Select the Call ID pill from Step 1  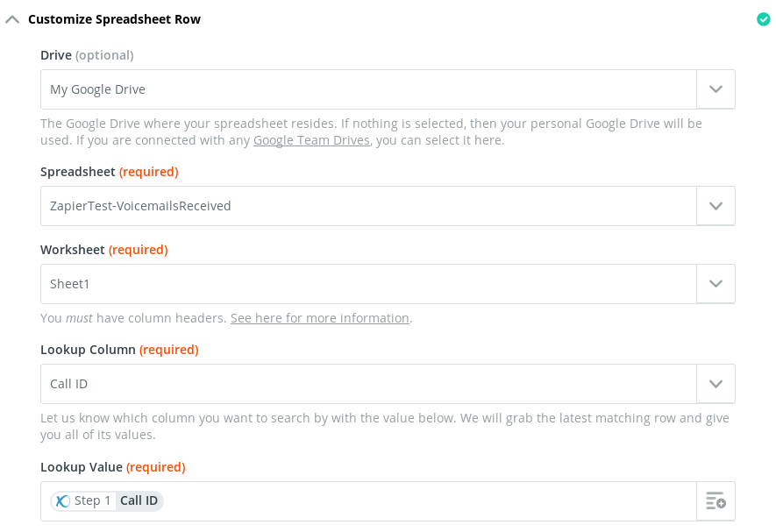[x=139, y=500]
